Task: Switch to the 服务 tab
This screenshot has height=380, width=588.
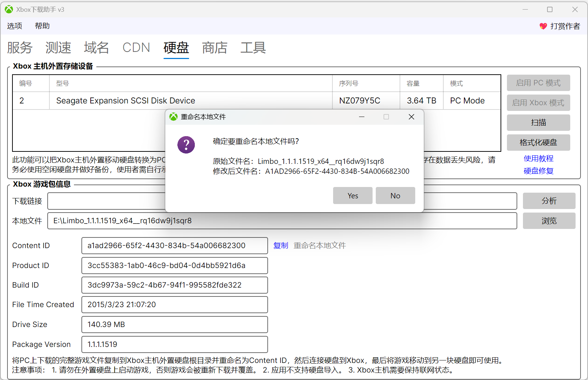Action: (20, 48)
